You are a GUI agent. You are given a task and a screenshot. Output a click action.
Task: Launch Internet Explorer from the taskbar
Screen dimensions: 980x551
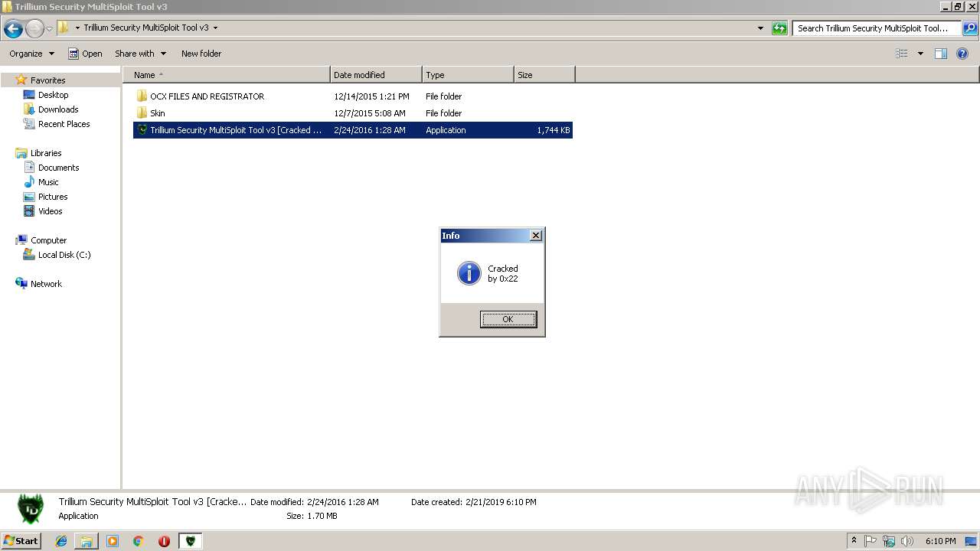click(x=61, y=541)
